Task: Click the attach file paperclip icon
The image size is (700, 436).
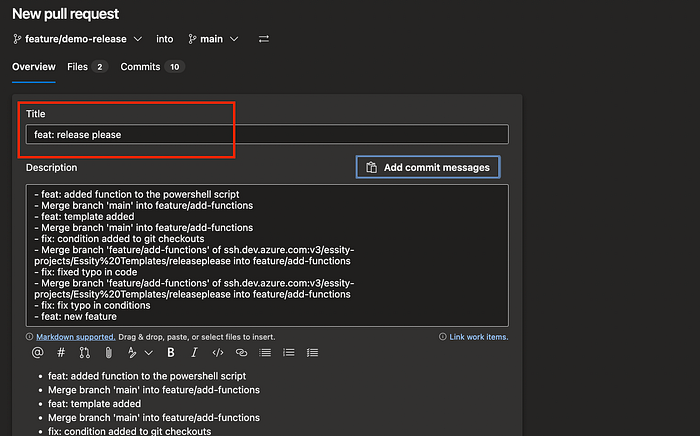Action: click(108, 353)
